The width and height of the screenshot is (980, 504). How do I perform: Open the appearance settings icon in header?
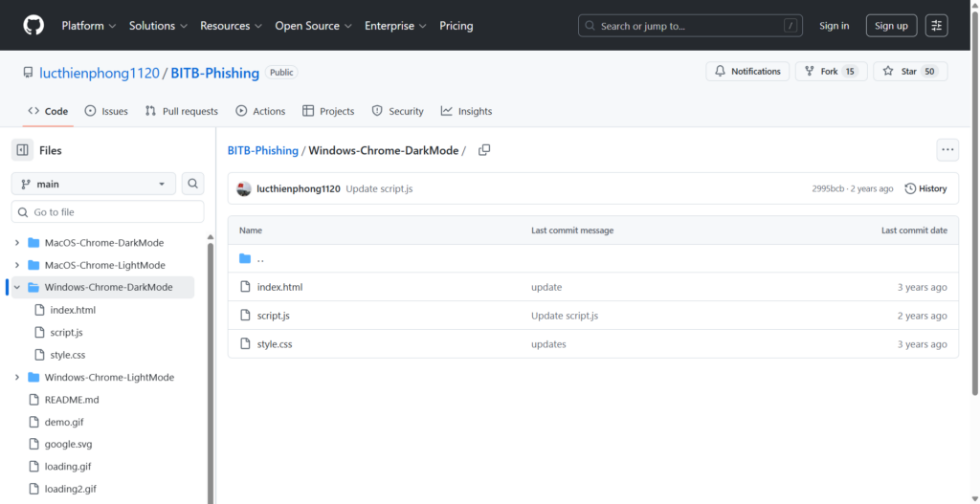pos(936,26)
